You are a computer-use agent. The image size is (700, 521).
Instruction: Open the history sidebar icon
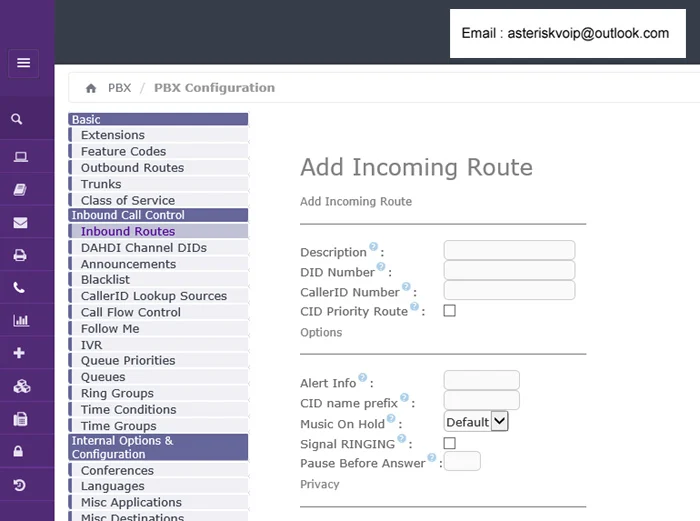pyautogui.click(x=19, y=485)
